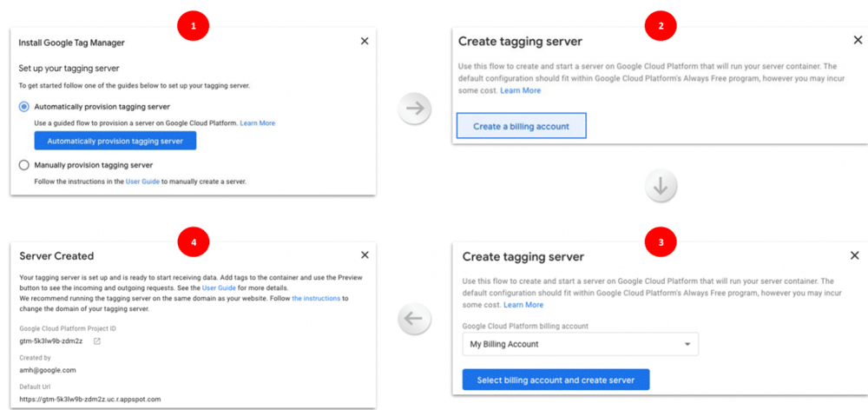This screenshot has height=410, width=868.
Task: Click the Default Url label
Action: 35,387
